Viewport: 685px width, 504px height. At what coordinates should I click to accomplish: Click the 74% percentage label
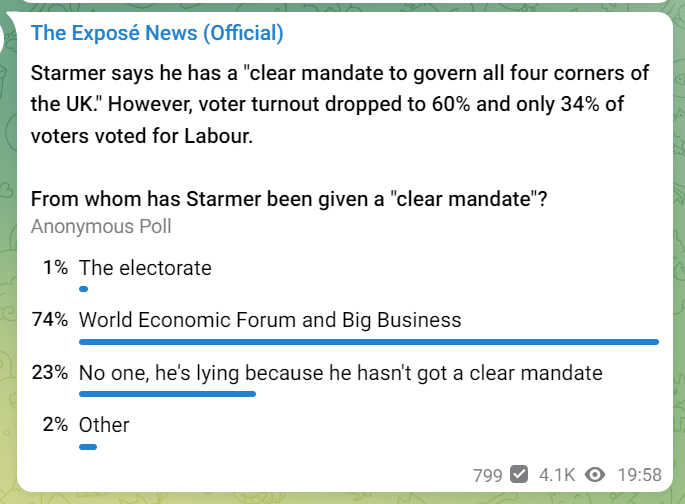tap(50, 319)
